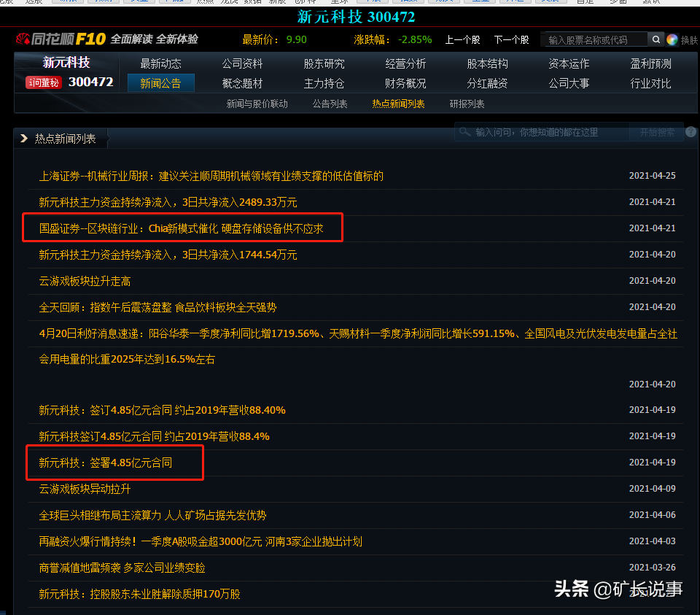The width and height of the screenshot is (700, 615).
Task: Open news 签订4.85亿元合同 约占2019年营收88.40%
Action: (162, 410)
